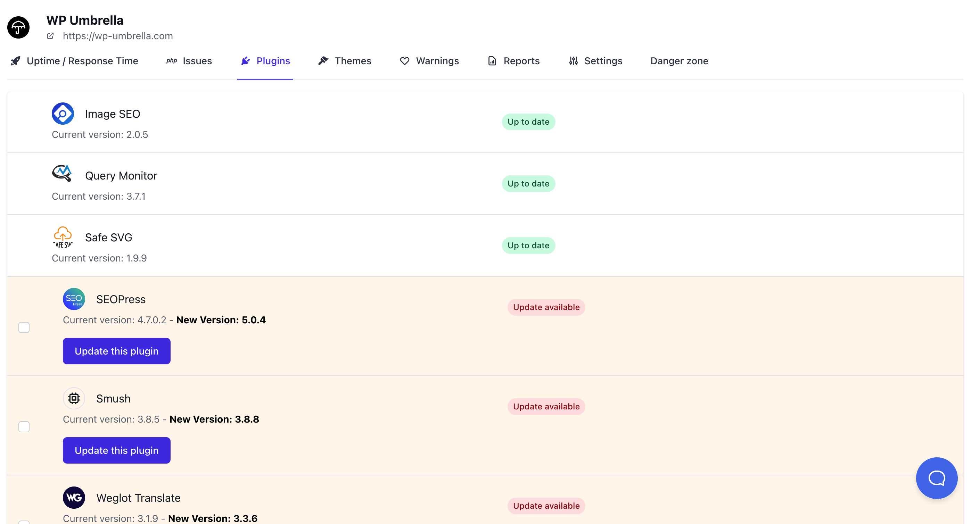Click the Image SEO plugin icon

click(x=63, y=113)
